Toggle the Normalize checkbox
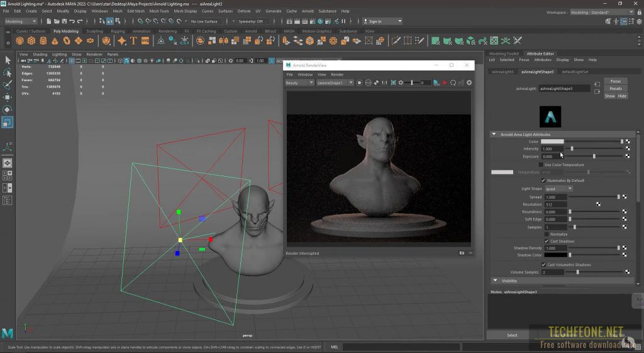This screenshot has height=353, width=644. (547, 234)
